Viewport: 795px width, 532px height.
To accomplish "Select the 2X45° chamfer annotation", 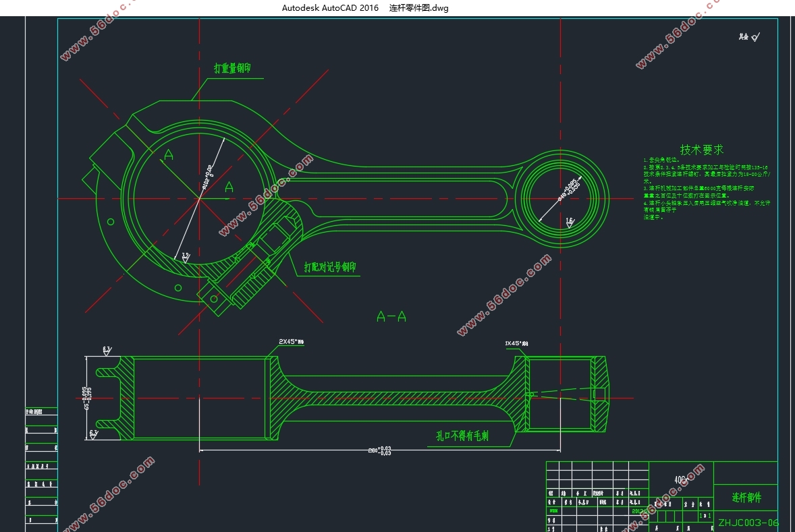I will (x=291, y=341).
